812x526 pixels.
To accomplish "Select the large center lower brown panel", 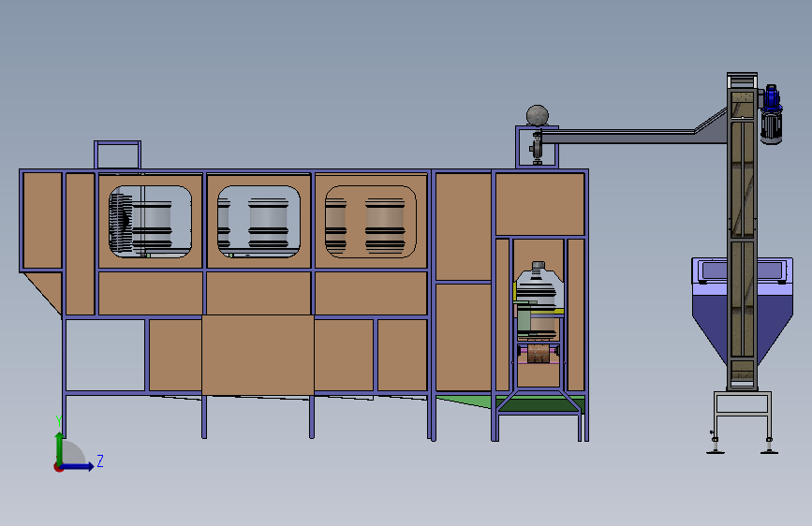I will point(258,355).
